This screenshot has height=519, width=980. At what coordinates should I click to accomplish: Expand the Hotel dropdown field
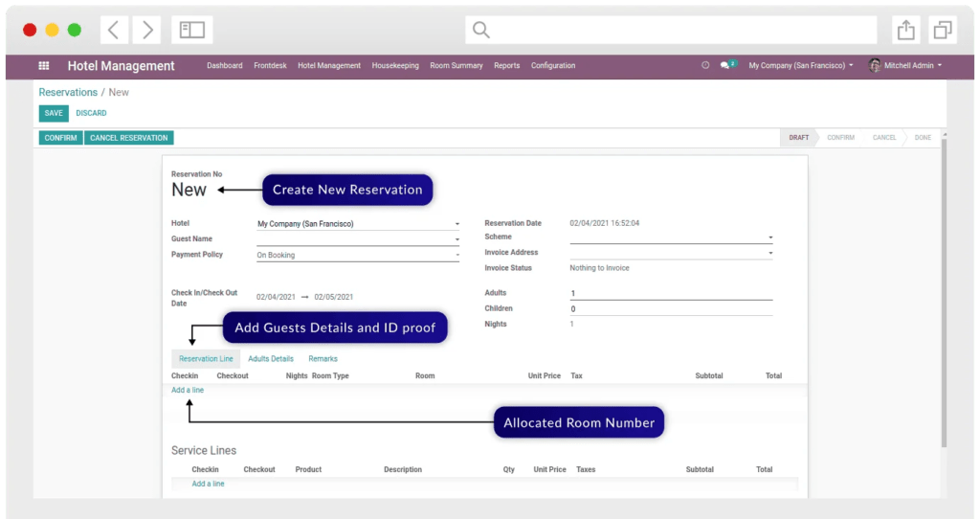coord(358,224)
